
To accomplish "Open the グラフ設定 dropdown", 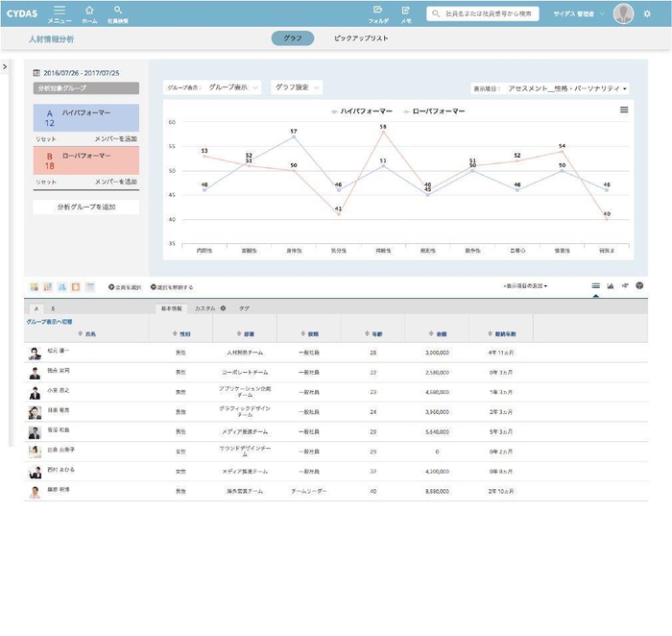I will coord(295,87).
